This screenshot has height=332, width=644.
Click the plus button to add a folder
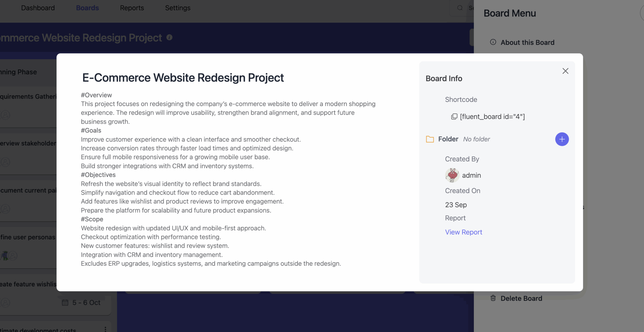point(562,139)
